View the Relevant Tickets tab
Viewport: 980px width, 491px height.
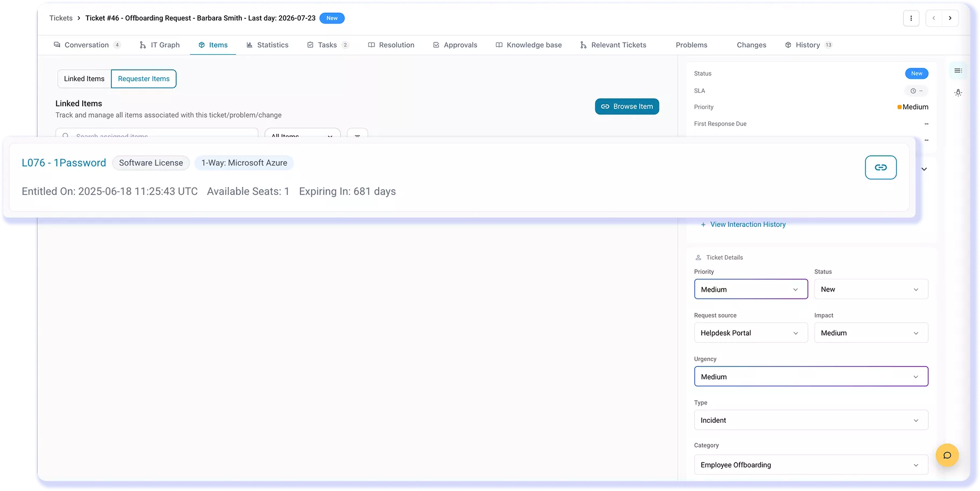pyautogui.click(x=613, y=45)
